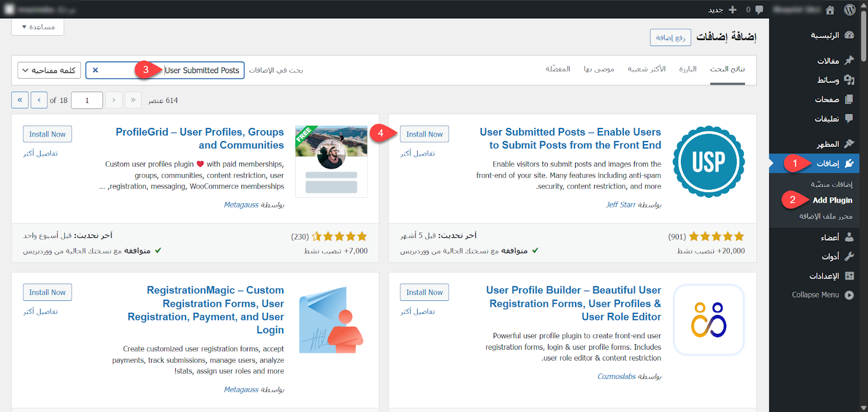Switch to the Featured plugins tab

coord(687,69)
